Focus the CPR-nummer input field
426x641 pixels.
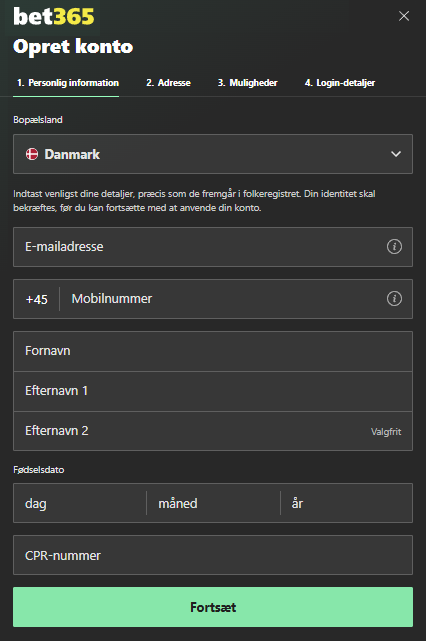(x=213, y=555)
